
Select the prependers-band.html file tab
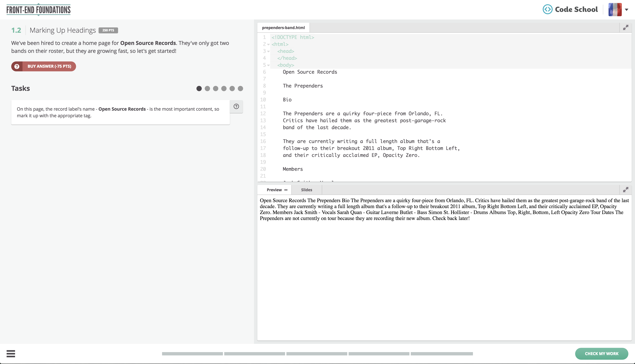coord(283,28)
